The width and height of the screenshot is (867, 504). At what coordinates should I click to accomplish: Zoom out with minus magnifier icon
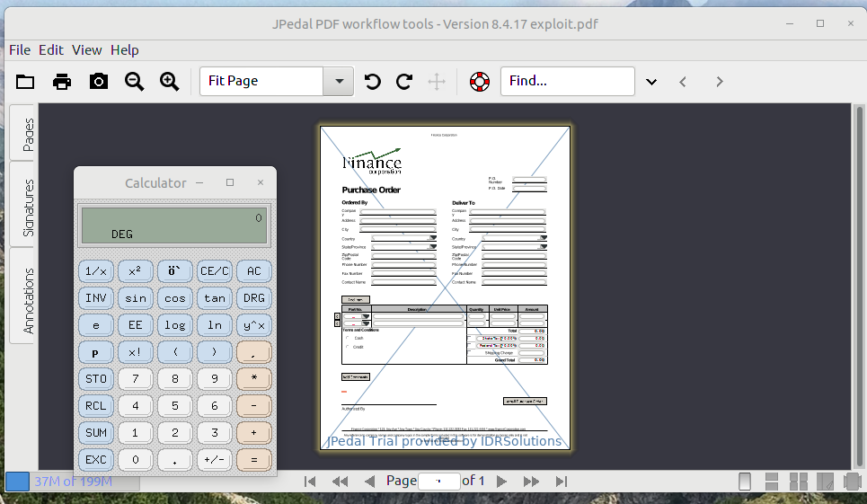(134, 81)
